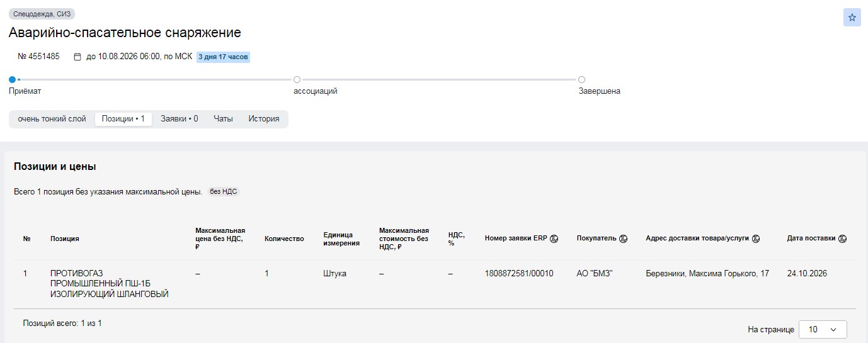
Task: Click text Всего 1 позиция без указания максимальной цены
Action: (x=108, y=191)
